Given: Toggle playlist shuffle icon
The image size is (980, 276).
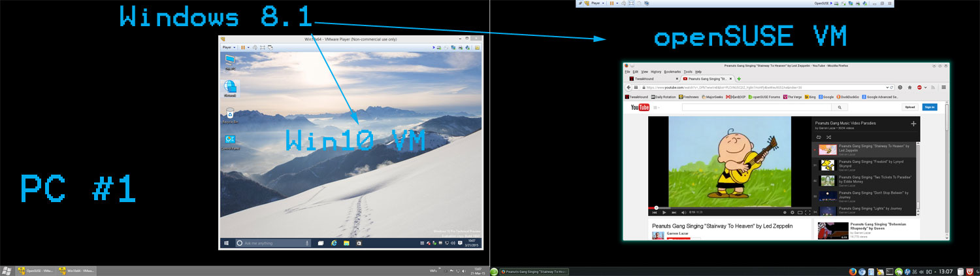Looking at the screenshot, I should click(828, 137).
